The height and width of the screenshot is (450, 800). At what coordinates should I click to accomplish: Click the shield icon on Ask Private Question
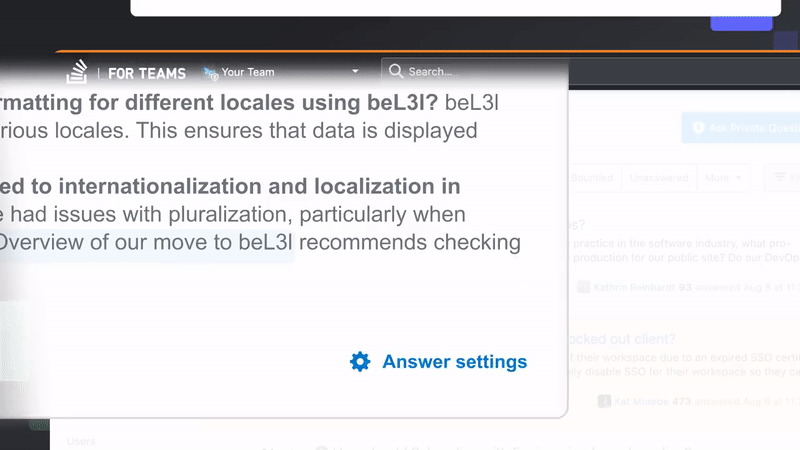[x=698, y=127]
